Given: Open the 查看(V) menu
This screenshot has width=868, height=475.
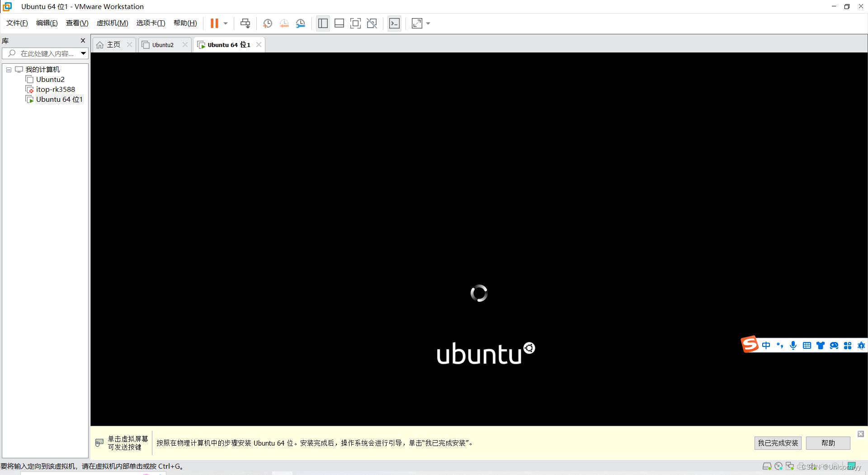Looking at the screenshot, I should [x=77, y=23].
